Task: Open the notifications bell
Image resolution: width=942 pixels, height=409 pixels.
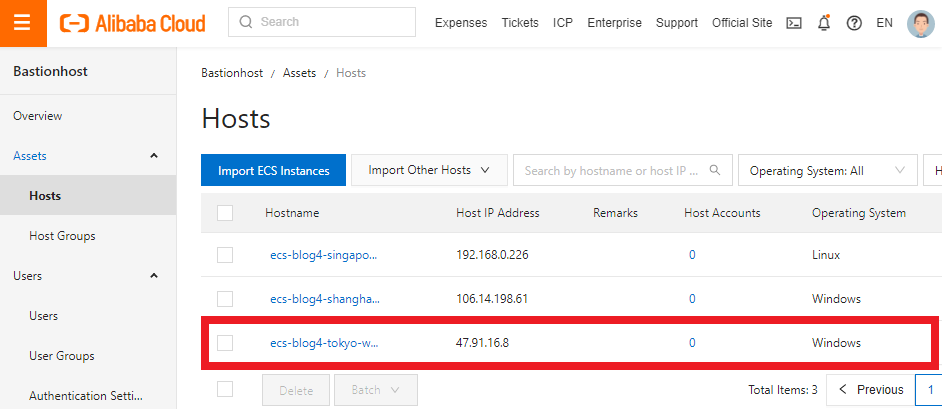Action: 824,23
